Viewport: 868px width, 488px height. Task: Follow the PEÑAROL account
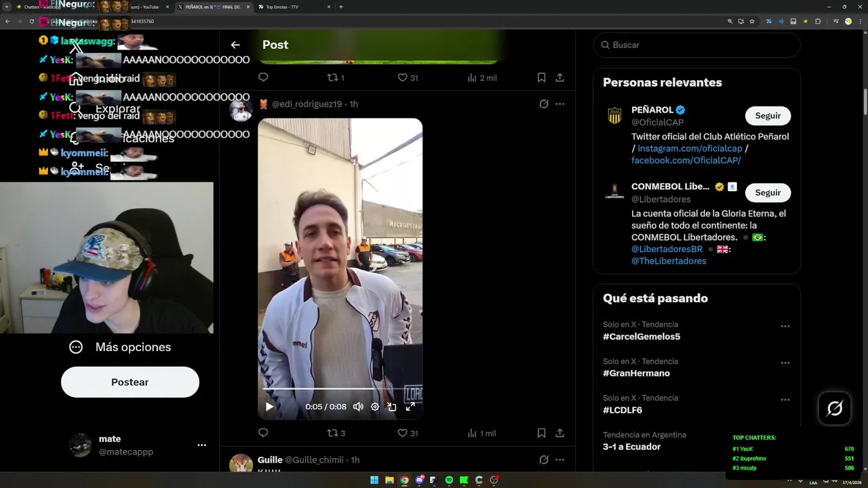click(x=768, y=116)
